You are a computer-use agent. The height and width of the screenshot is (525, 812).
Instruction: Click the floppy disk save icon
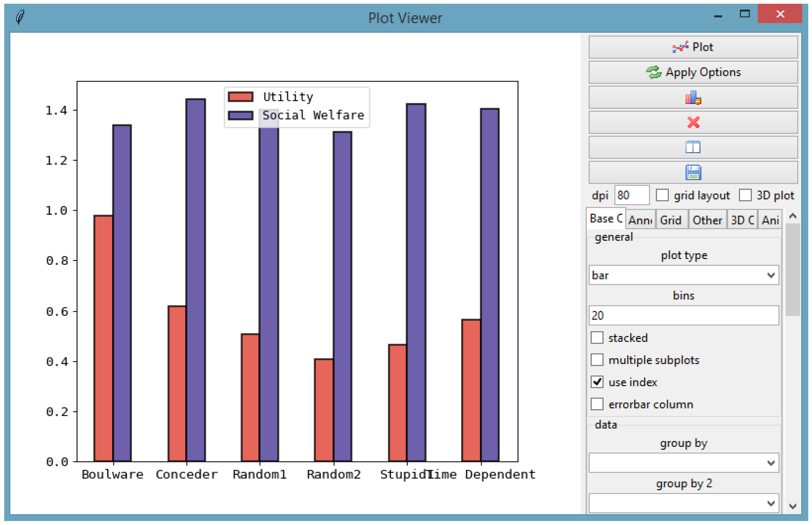[x=693, y=173]
